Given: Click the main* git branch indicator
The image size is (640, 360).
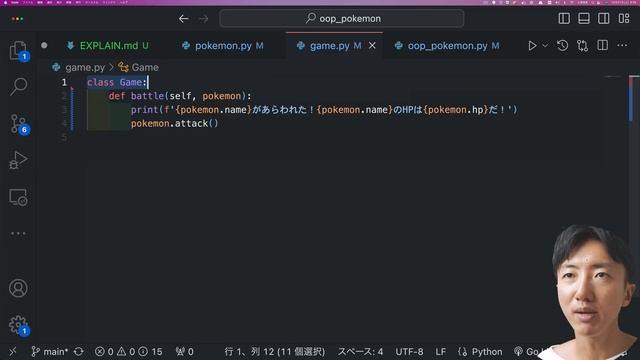Looking at the screenshot, I should (50, 351).
